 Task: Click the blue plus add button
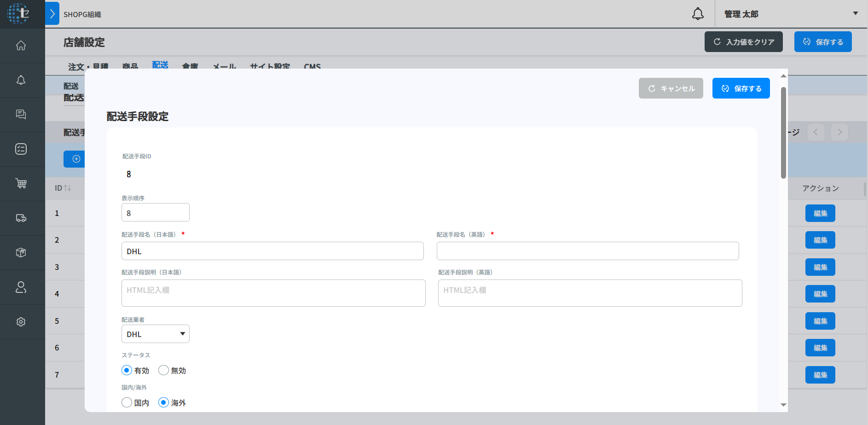click(x=74, y=159)
